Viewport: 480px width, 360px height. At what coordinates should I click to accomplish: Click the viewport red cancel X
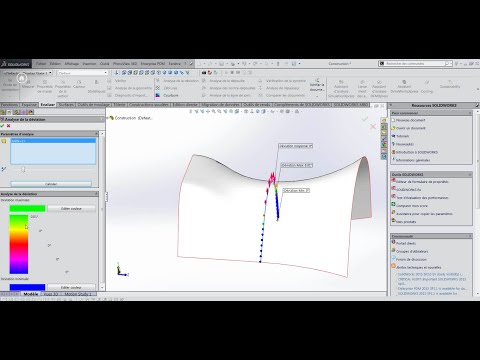[373, 126]
